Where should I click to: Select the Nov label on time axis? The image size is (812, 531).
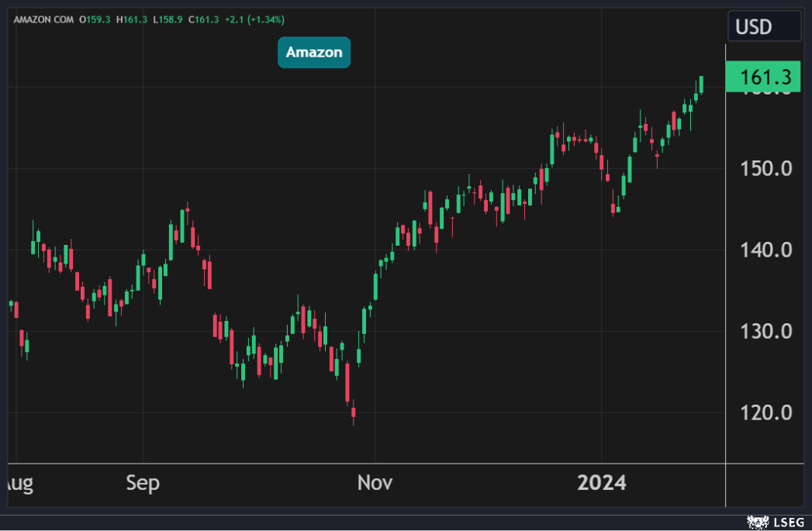(x=375, y=483)
